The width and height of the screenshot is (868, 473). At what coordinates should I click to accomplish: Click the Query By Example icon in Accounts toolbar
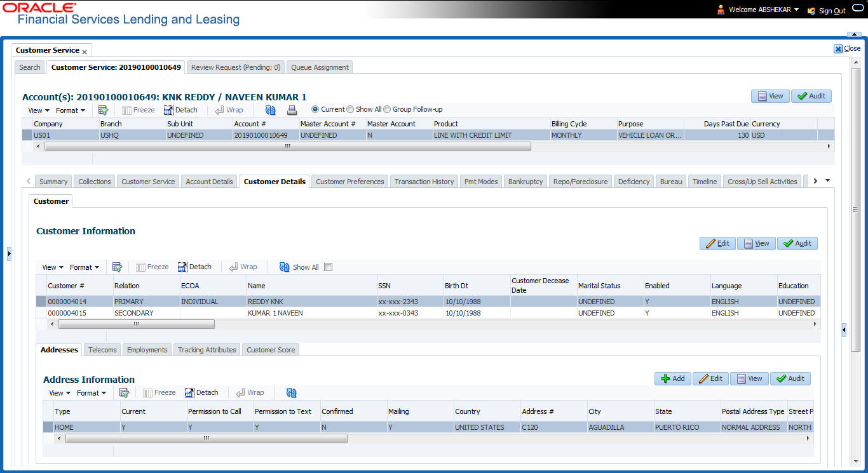tap(103, 110)
